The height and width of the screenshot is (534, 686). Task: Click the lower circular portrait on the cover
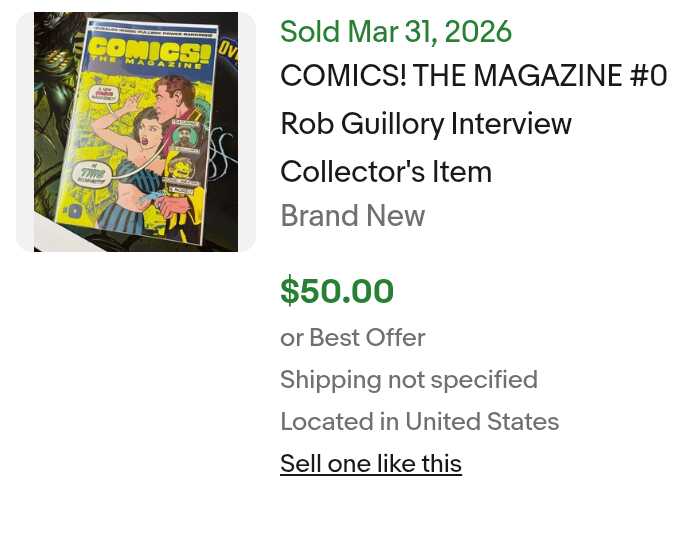183,168
